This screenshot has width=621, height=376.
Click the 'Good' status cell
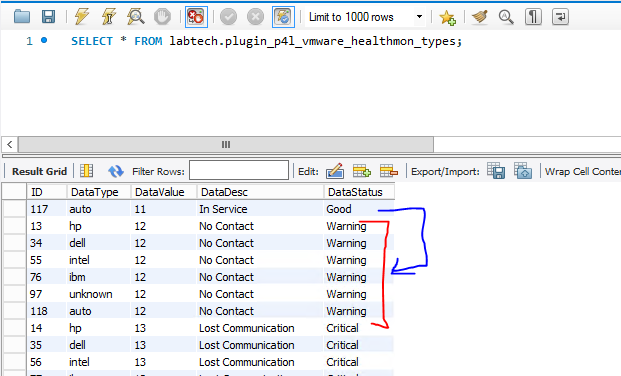click(x=359, y=209)
